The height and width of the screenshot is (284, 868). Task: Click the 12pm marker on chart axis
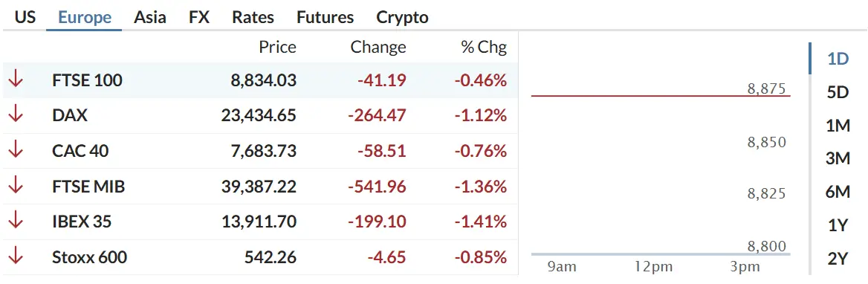(654, 267)
